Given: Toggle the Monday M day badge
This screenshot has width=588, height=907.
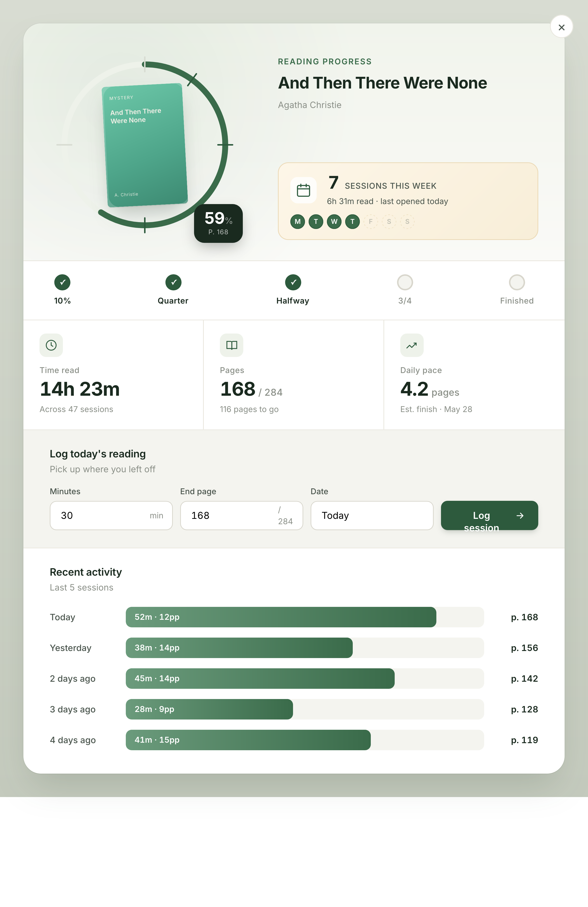Looking at the screenshot, I should point(298,221).
